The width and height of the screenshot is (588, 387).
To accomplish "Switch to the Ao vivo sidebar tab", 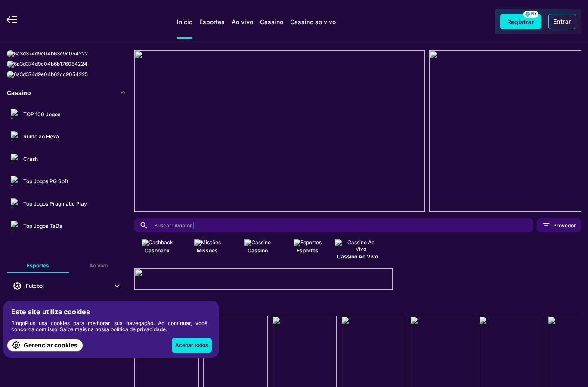I will pos(99,266).
